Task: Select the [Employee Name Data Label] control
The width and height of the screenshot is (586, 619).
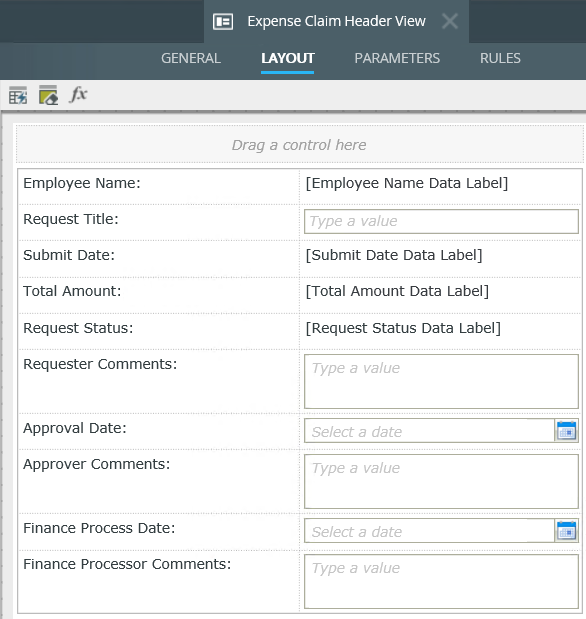Action: tap(407, 183)
